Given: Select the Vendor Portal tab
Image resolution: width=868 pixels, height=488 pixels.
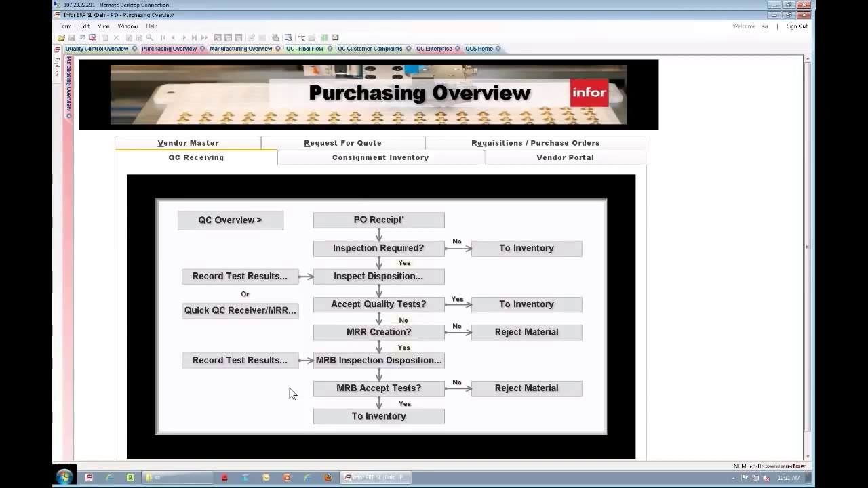Looking at the screenshot, I should click(x=565, y=157).
